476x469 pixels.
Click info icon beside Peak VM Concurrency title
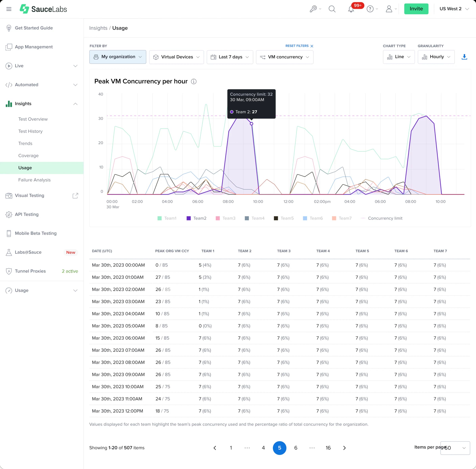194,81
